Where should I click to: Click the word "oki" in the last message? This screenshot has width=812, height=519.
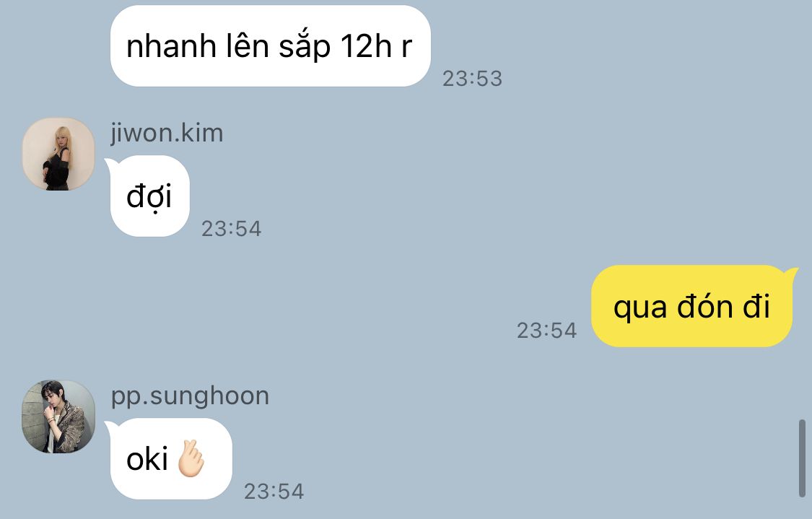tap(147, 459)
